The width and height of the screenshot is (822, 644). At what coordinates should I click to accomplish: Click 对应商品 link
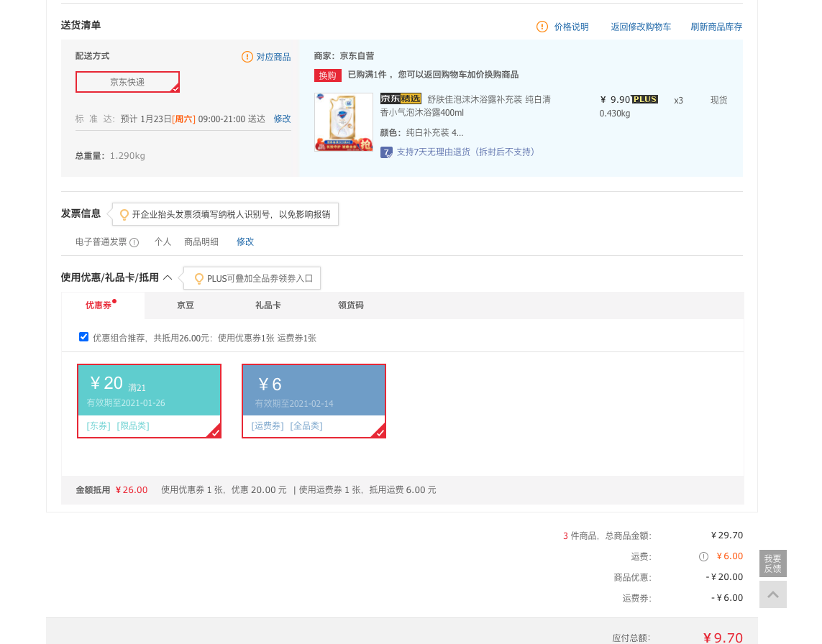273,57
